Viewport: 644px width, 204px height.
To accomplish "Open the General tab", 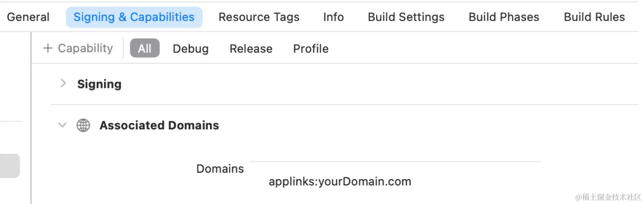I will (28, 17).
